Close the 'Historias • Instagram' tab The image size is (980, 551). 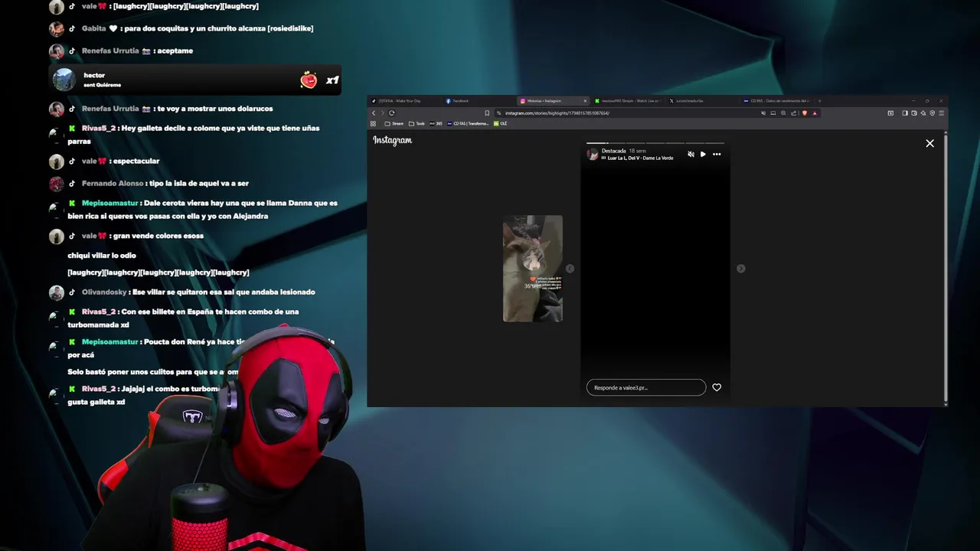[x=586, y=101]
